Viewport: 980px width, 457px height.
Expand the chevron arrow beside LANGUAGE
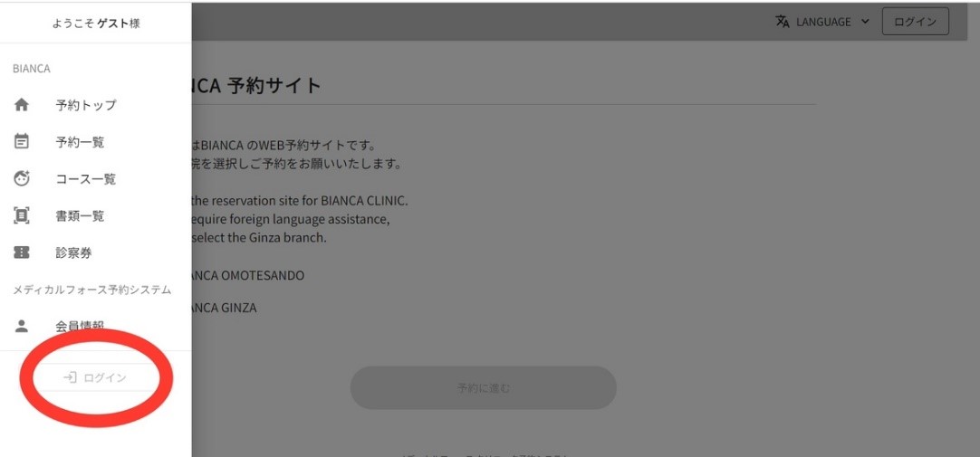(866, 22)
